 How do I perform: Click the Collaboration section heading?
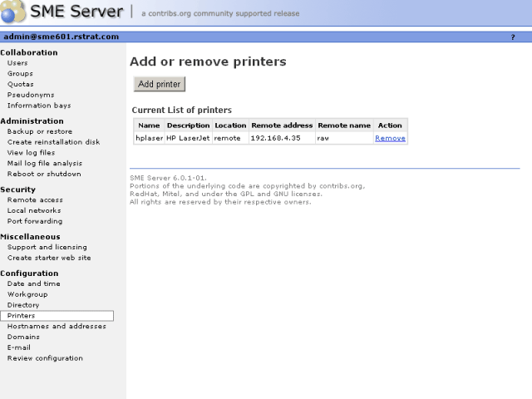pyautogui.click(x=29, y=52)
